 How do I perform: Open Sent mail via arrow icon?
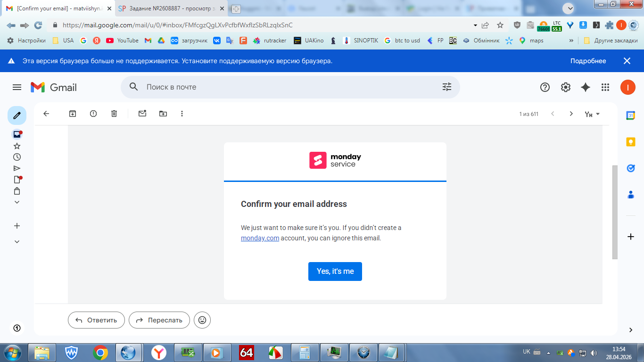point(17,168)
